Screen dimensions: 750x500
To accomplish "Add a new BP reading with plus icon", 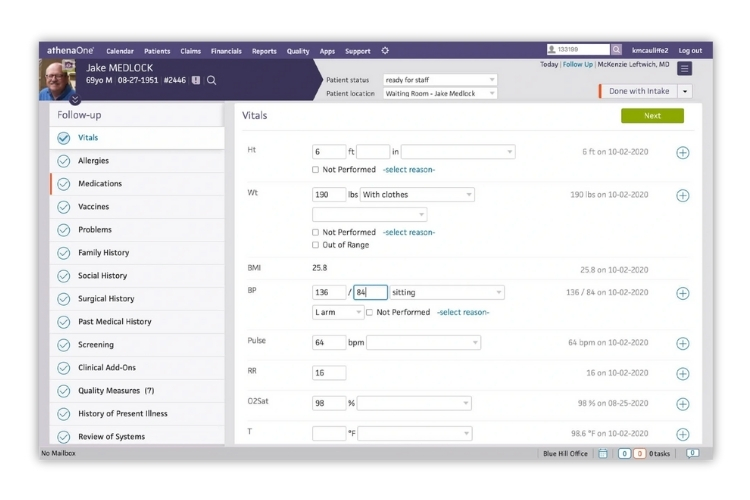I will coord(683,293).
